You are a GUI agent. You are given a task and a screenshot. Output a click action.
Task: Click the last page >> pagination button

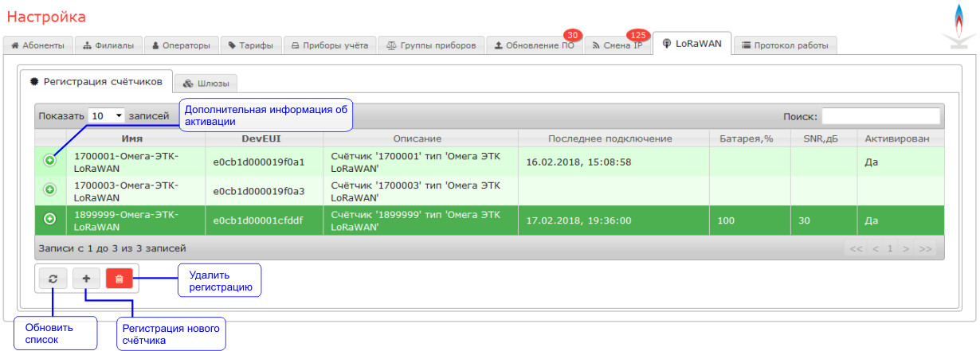point(924,249)
